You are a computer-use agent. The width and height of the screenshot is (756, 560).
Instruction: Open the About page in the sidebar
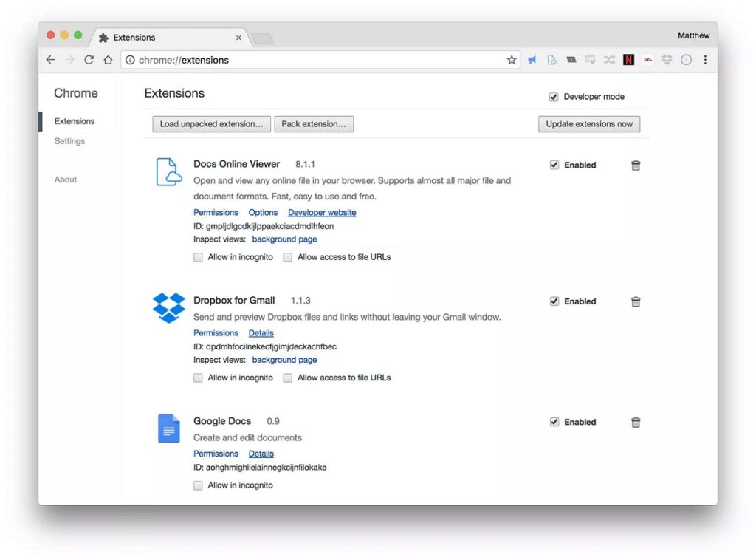(65, 179)
